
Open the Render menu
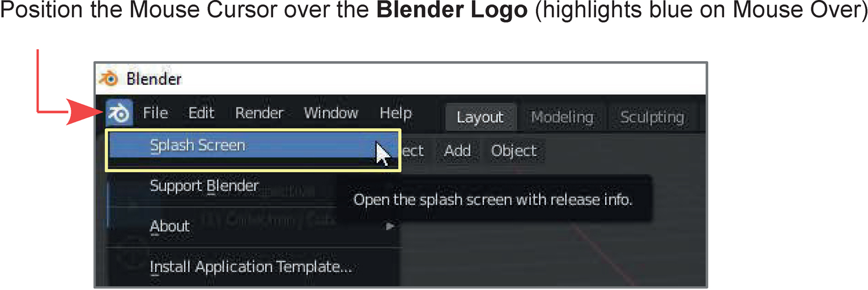pos(259,113)
